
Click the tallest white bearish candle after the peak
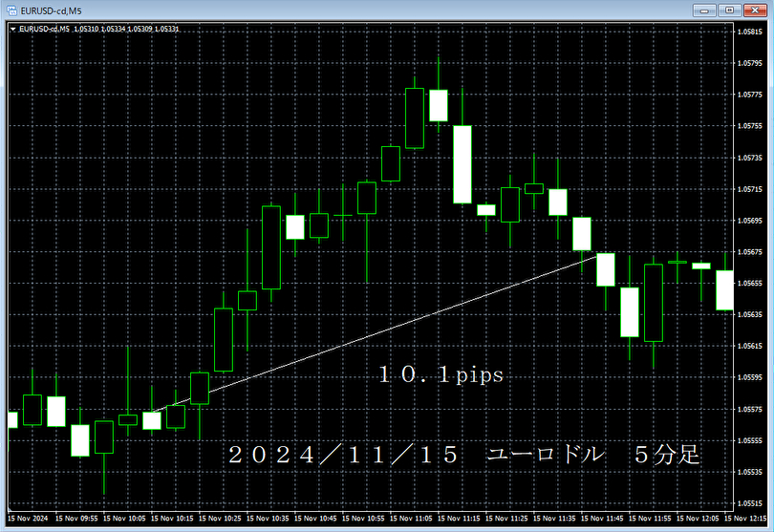pyautogui.click(x=462, y=164)
